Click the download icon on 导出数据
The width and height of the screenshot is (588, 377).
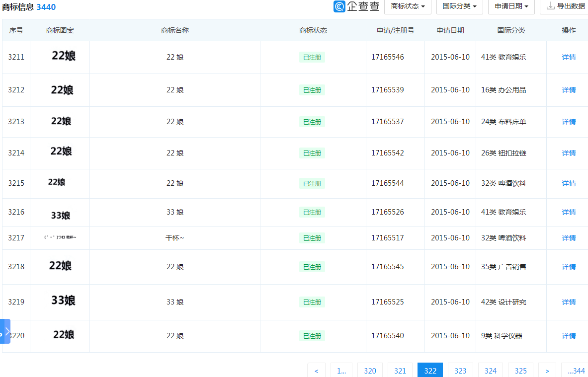pyautogui.click(x=551, y=6)
